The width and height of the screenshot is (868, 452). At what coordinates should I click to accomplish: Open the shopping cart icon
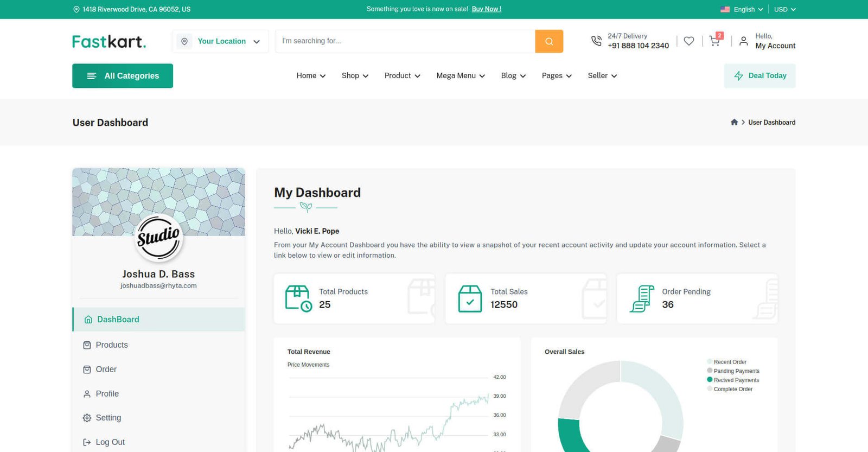tap(714, 41)
